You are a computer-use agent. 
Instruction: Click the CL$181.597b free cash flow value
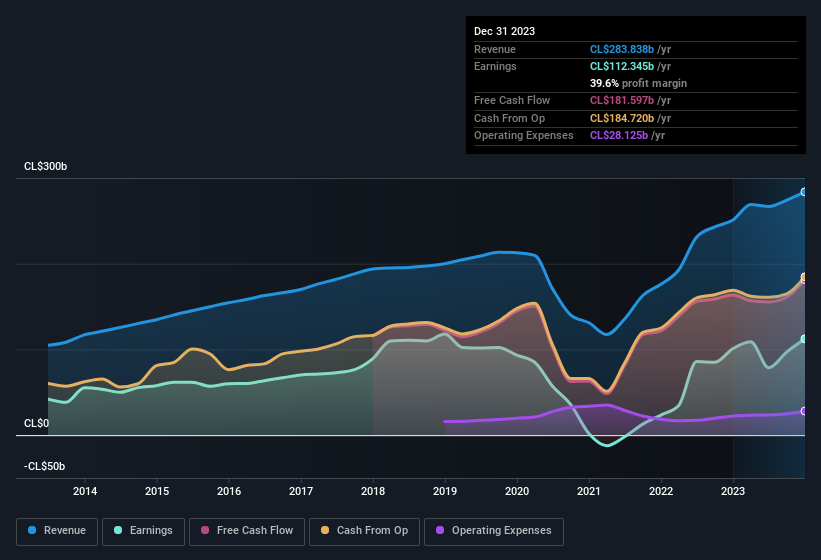click(x=622, y=100)
